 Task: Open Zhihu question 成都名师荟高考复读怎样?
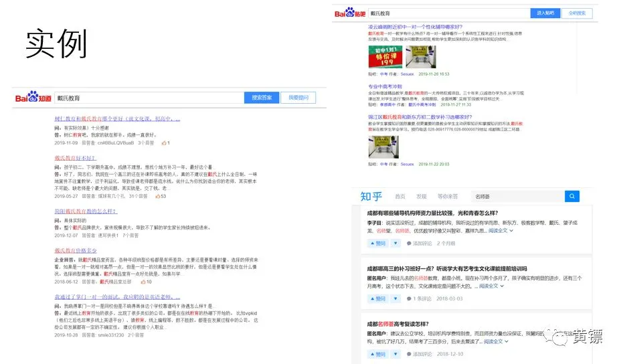[x=397, y=324]
